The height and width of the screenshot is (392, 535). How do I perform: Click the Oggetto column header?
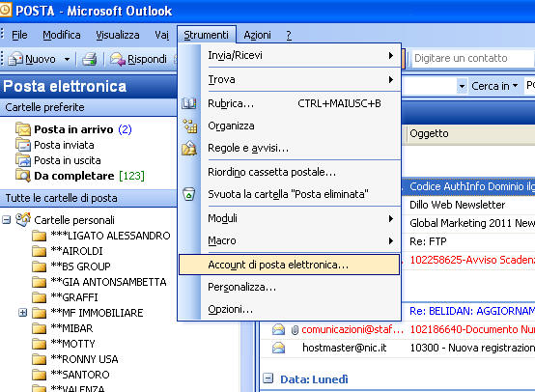pyautogui.click(x=471, y=134)
